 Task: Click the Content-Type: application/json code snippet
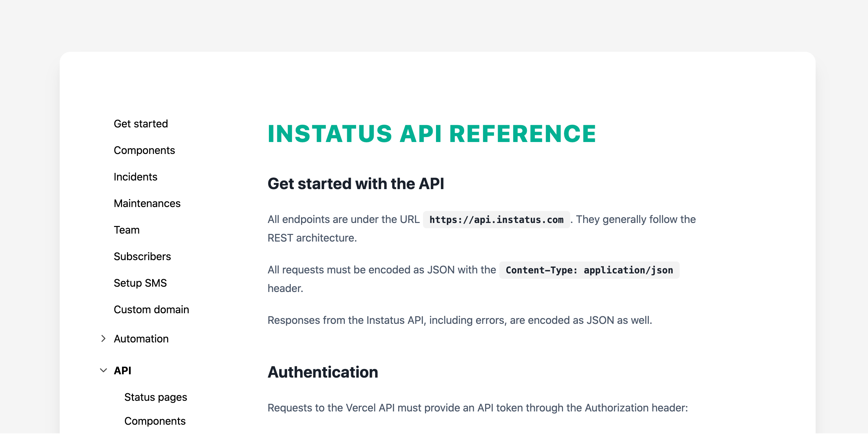coord(589,270)
